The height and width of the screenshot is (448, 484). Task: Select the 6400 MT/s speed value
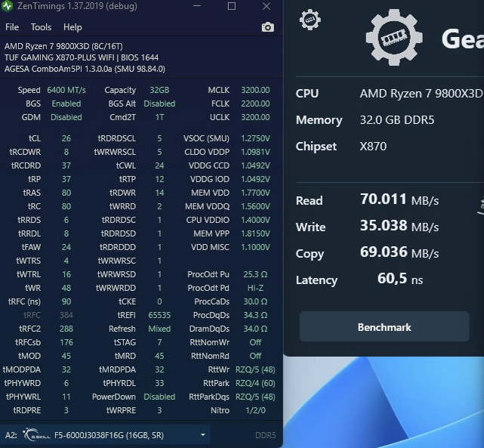tap(66, 90)
